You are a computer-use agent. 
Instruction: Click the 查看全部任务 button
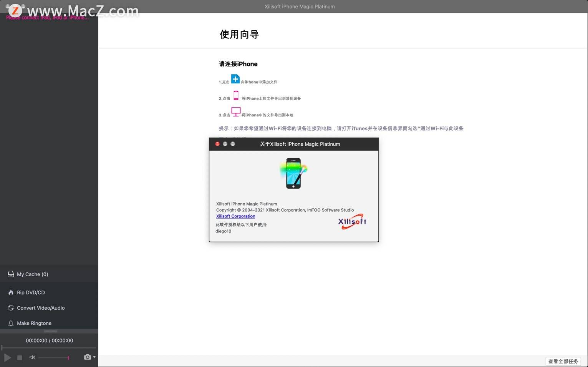coord(563,361)
